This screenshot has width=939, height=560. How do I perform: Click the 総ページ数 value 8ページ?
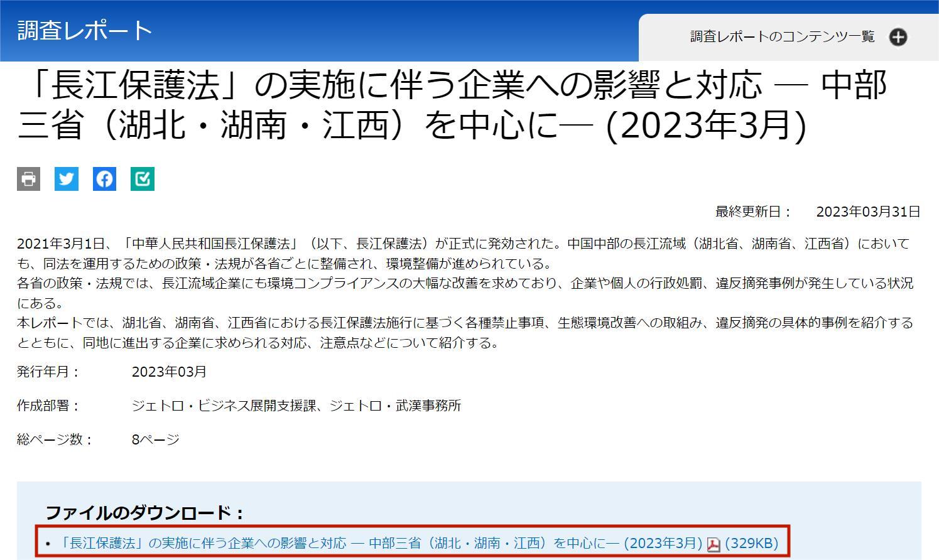[x=156, y=439]
